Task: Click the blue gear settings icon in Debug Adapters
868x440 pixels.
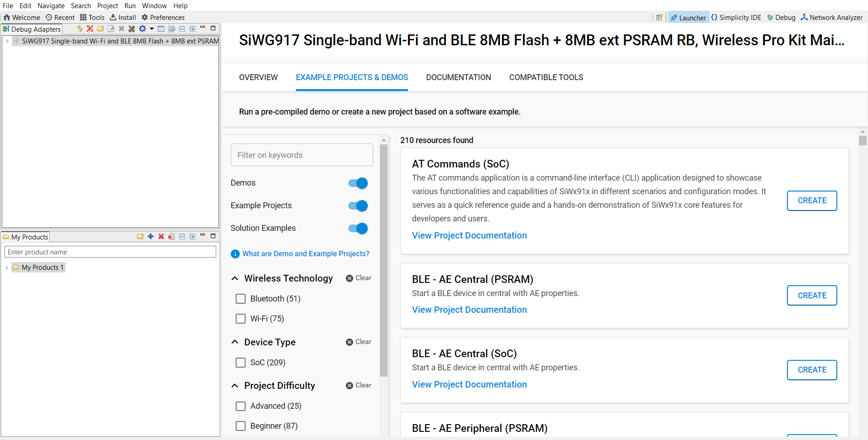Action: tap(142, 29)
